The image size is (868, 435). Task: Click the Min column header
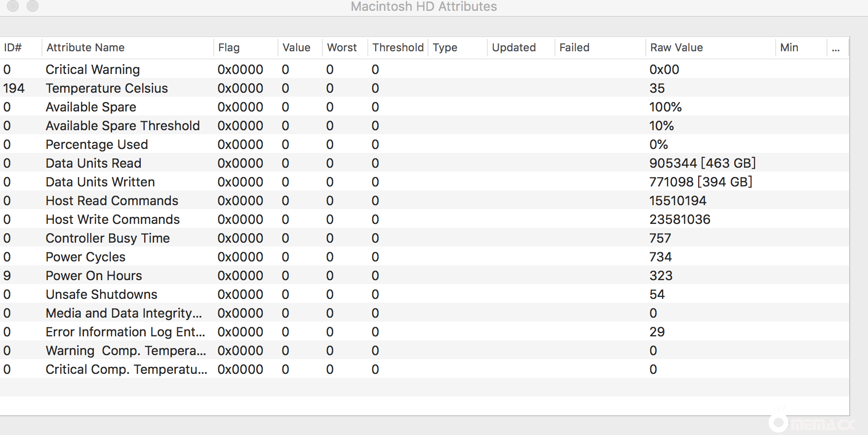point(789,48)
